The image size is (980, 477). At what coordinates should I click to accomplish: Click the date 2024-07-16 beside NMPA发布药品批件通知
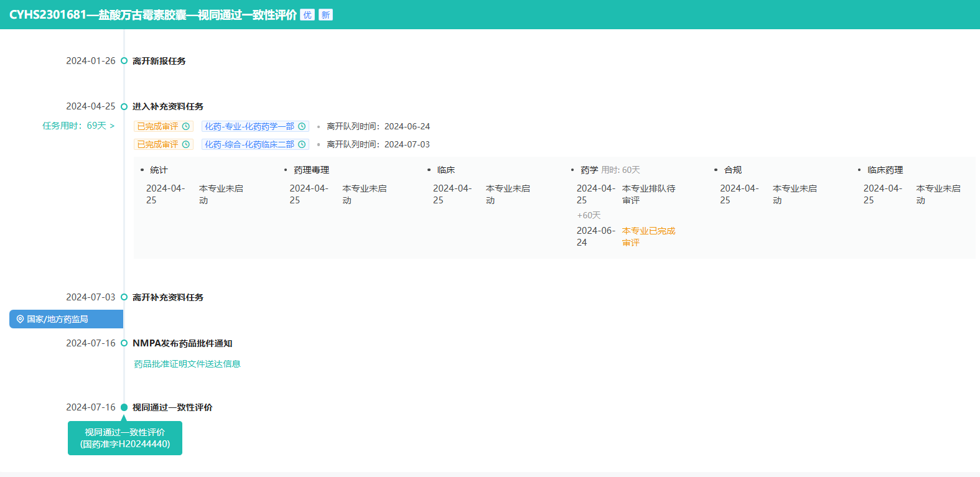click(x=91, y=343)
